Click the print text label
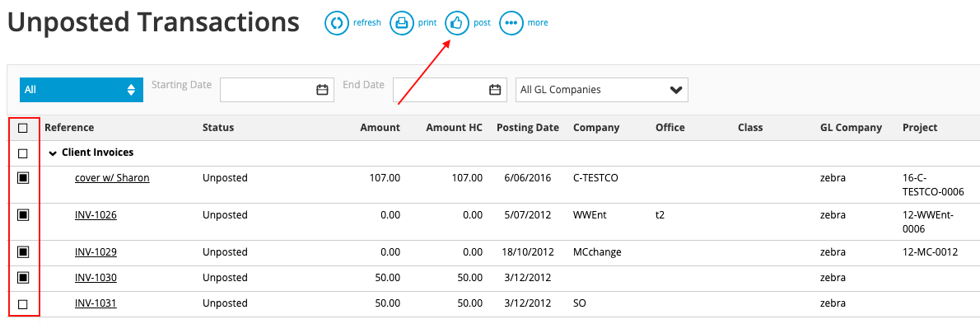Screen dimensions: 980x324 [x=427, y=22]
